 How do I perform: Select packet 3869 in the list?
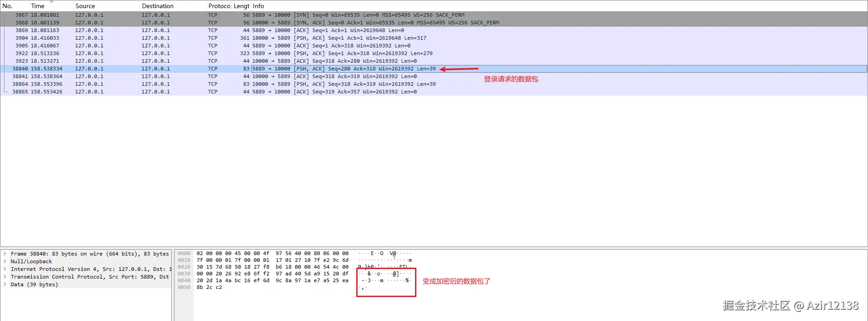click(x=434, y=30)
